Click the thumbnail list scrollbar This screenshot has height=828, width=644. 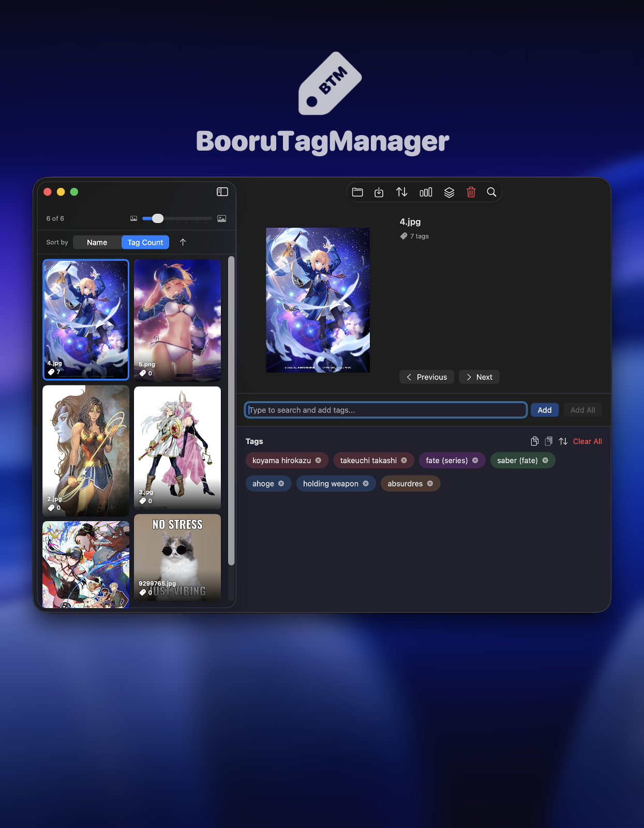[231, 411]
